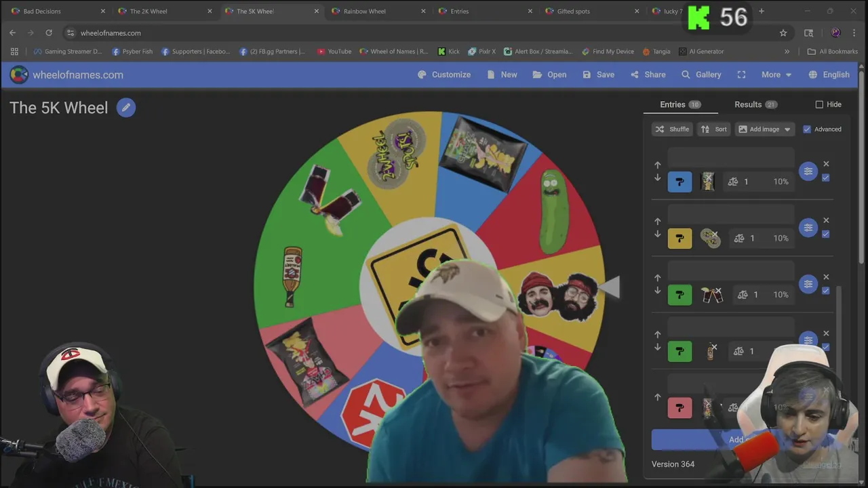Toggle the Advanced checkbox

point(807,129)
